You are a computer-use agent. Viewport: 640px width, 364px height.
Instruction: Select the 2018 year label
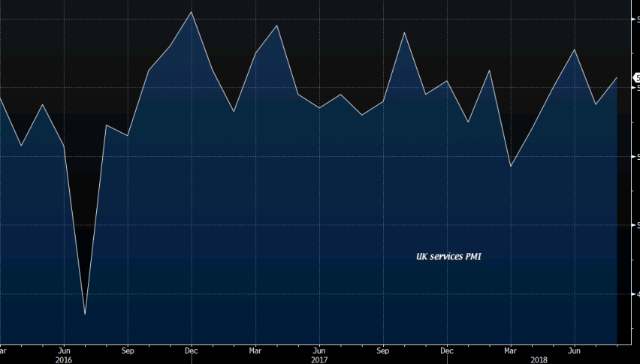(x=539, y=360)
